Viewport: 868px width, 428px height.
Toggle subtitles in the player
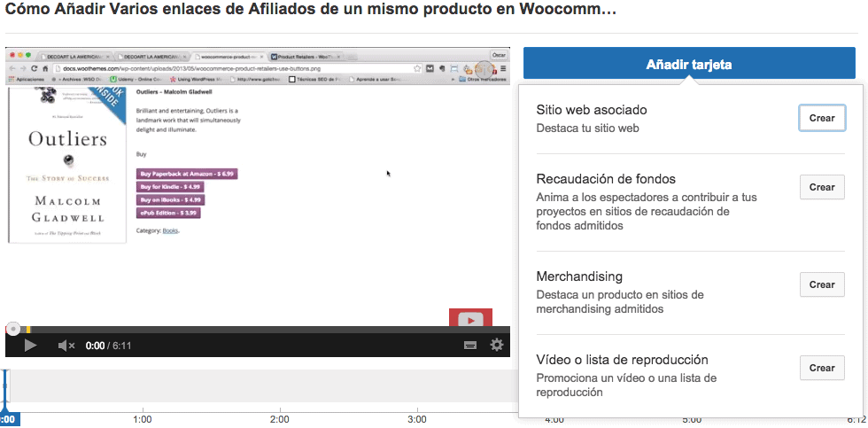point(470,346)
